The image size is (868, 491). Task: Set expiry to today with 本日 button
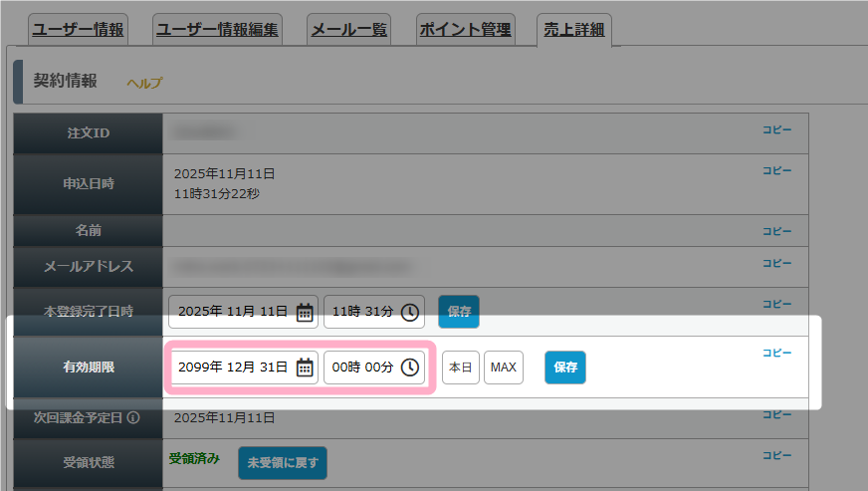tap(461, 368)
